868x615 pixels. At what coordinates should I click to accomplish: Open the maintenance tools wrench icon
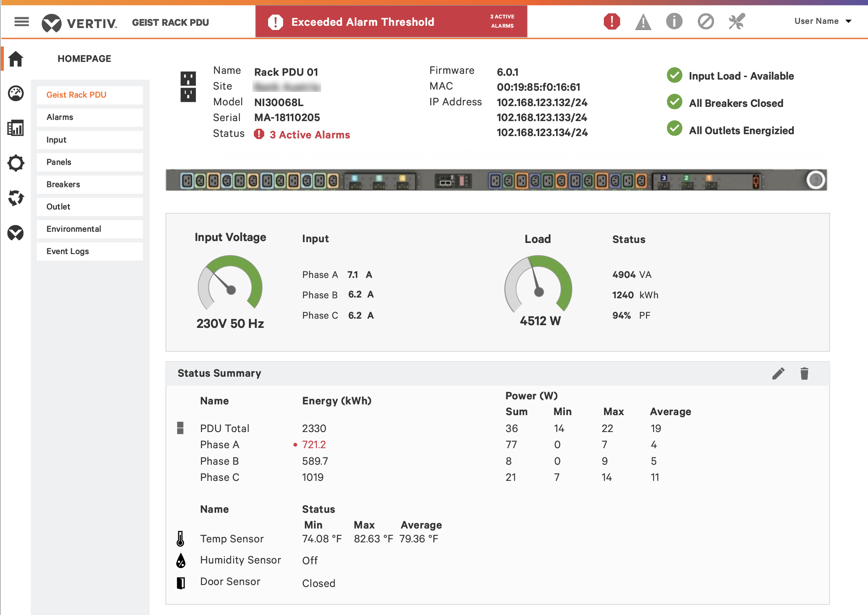(737, 21)
